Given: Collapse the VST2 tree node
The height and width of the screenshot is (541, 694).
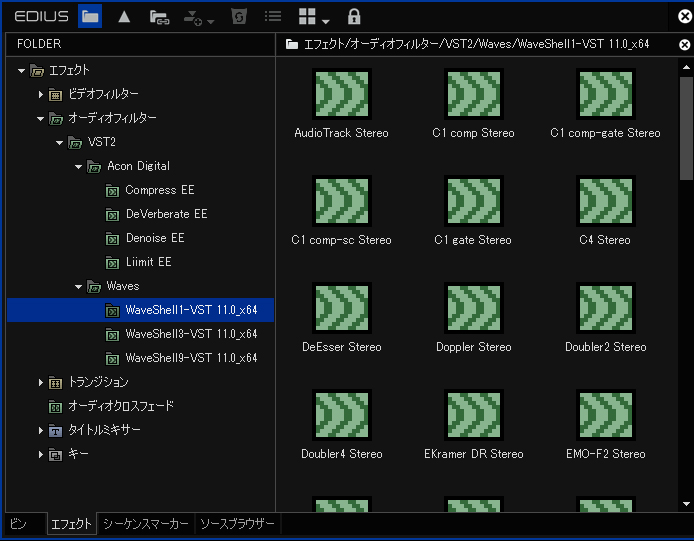Looking at the screenshot, I should pyautogui.click(x=59, y=143).
